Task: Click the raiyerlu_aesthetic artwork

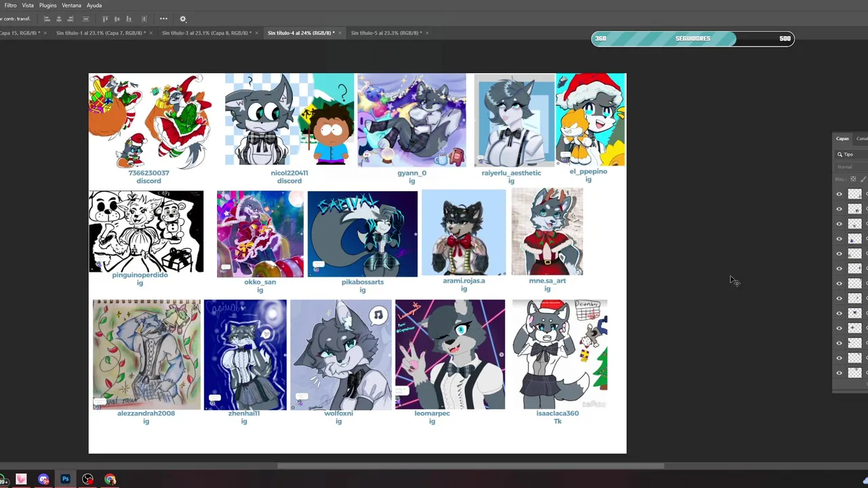Action: 514,120
